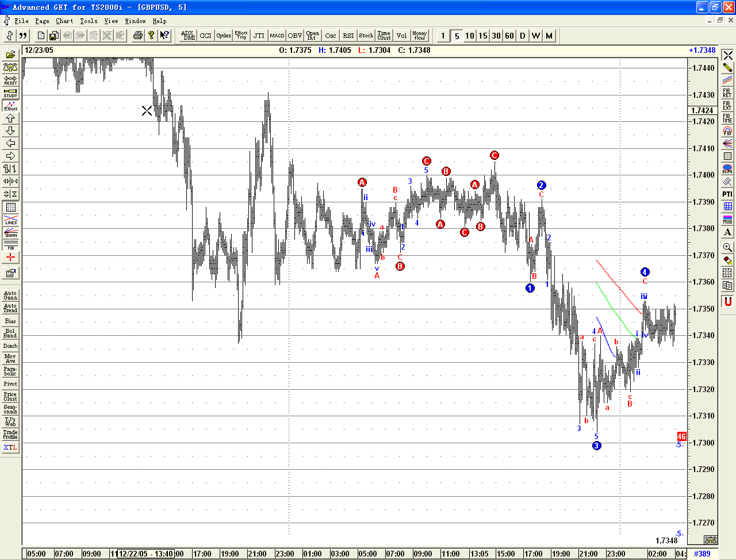
Task: Open the PTI tool
Action: pos(727,194)
